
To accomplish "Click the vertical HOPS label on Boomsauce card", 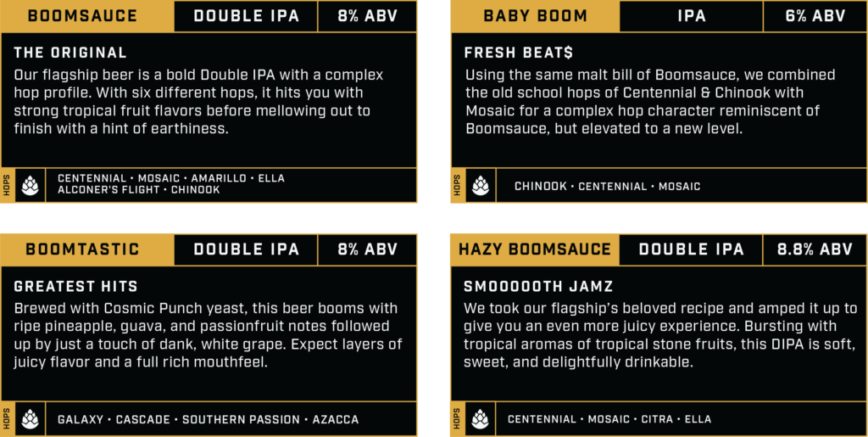I will (x=6, y=184).
